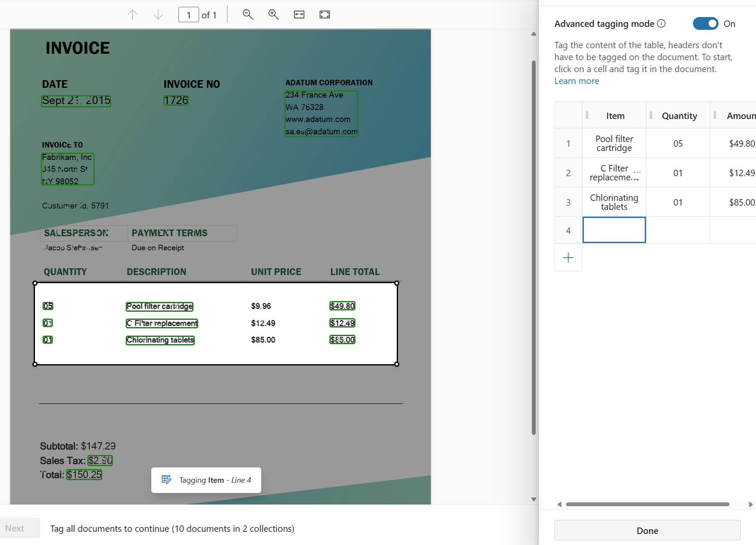Select the empty Item cell in row 4
Screen dimensions: 756x545
[614, 230]
